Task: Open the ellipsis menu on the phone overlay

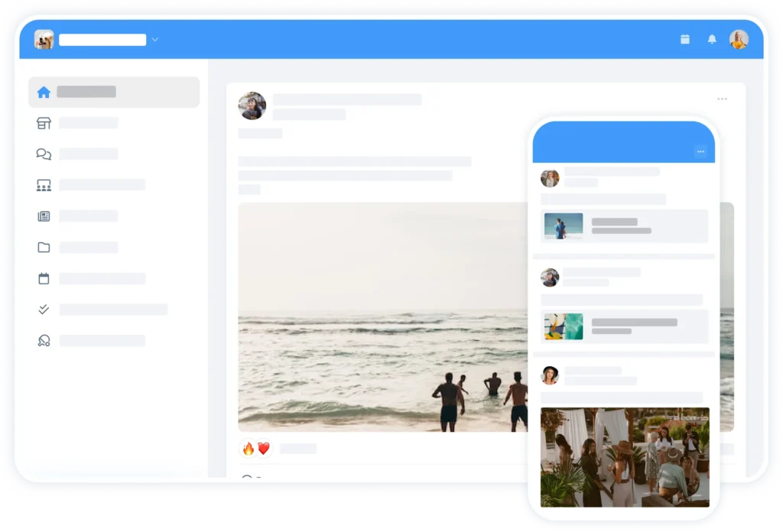Action: click(700, 151)
